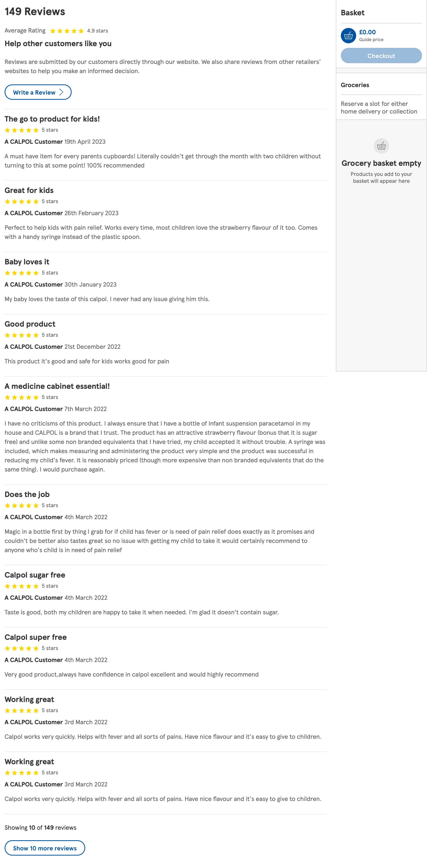Click star rating under 'Baby loves it' review
Screen dimensions: 427x868
point(22,273)
